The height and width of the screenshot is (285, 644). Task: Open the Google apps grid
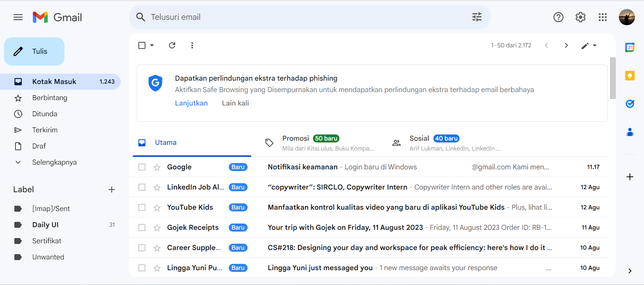603,17
